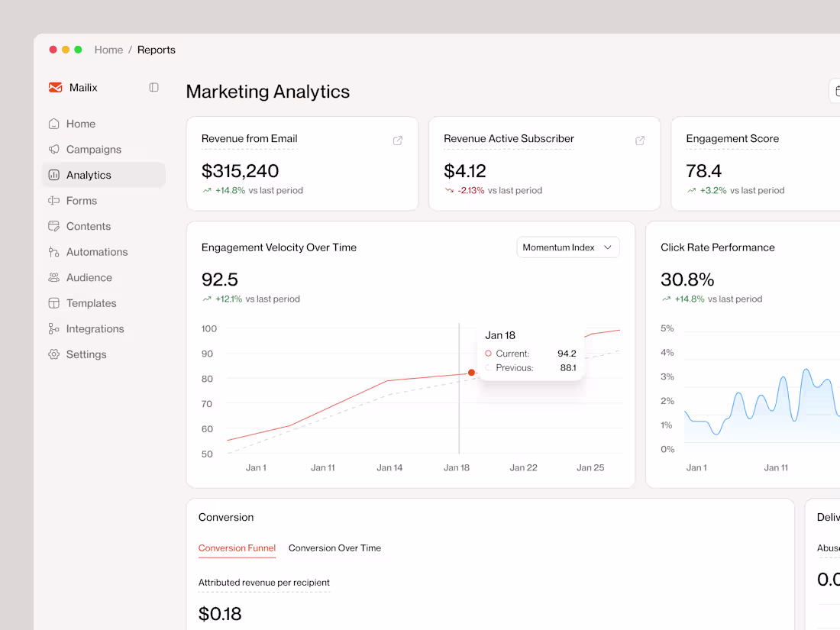This screenshot has height=630, width=840.
Task: Click the Automations sidebar icon
Action: (53, 252)
